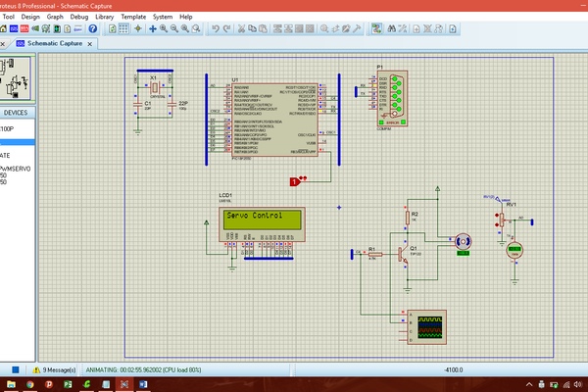The width and height of the screenshot is (588, 392).
Task: Open the Template menu
Action: point(133,17)
